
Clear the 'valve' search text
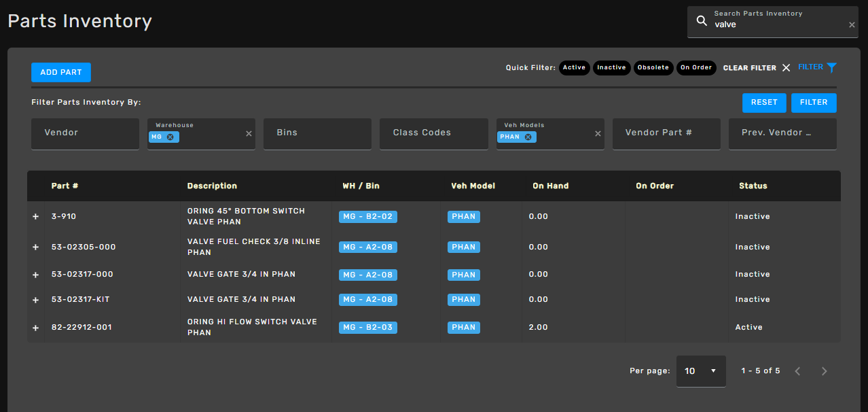coord(852,25)
